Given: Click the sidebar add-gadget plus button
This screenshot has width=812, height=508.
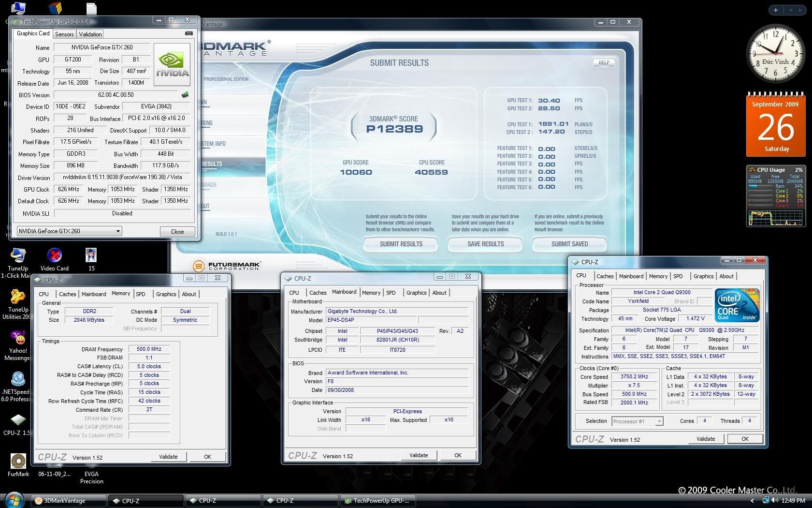Looking at the screenshot, I should tap(776, 10).
